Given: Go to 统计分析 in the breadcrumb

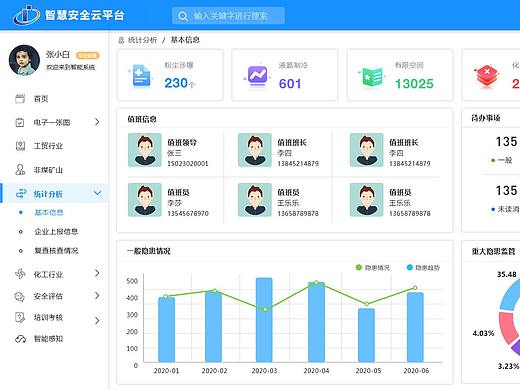Looking at the screenshot, I should (142, 40).
